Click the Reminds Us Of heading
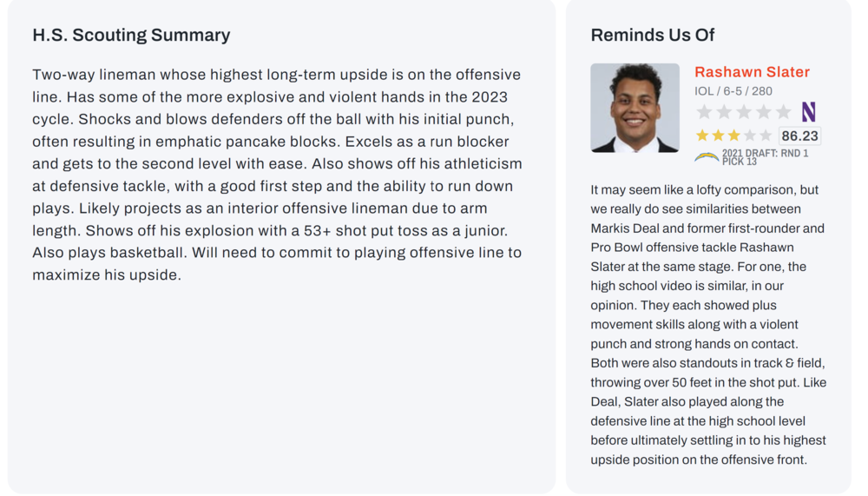Viewport: 868px width, 496px height. 652,36
